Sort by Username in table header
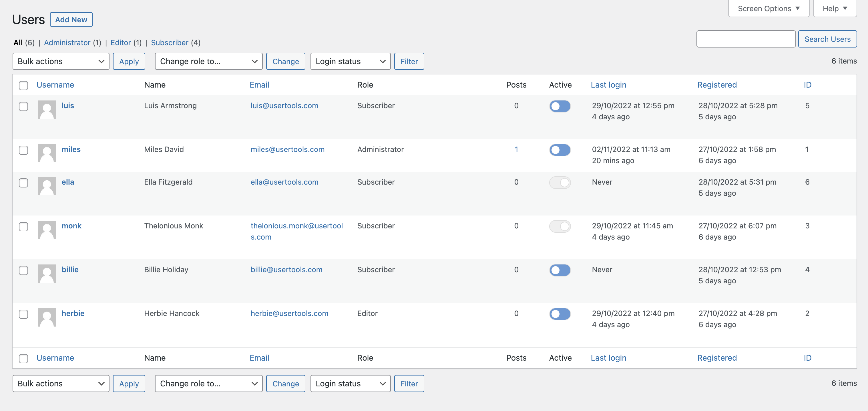This screenshot has height=411, width=868. click(x=55, y=85)
